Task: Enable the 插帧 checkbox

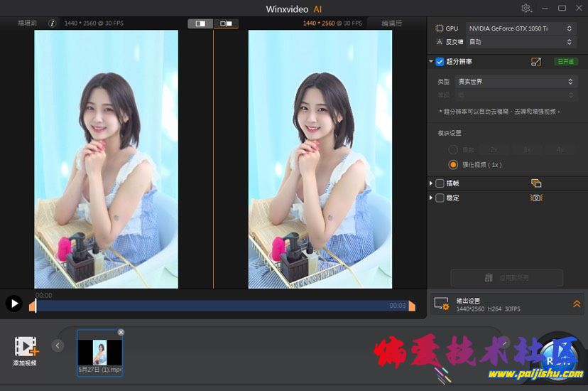Action: point(440,183)
